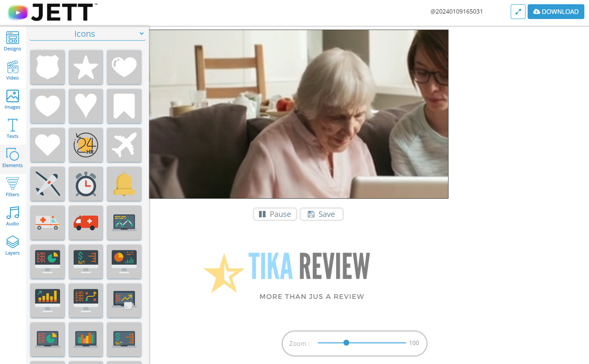
Task: Select the shield icon shape
Action: coord(47,67)
